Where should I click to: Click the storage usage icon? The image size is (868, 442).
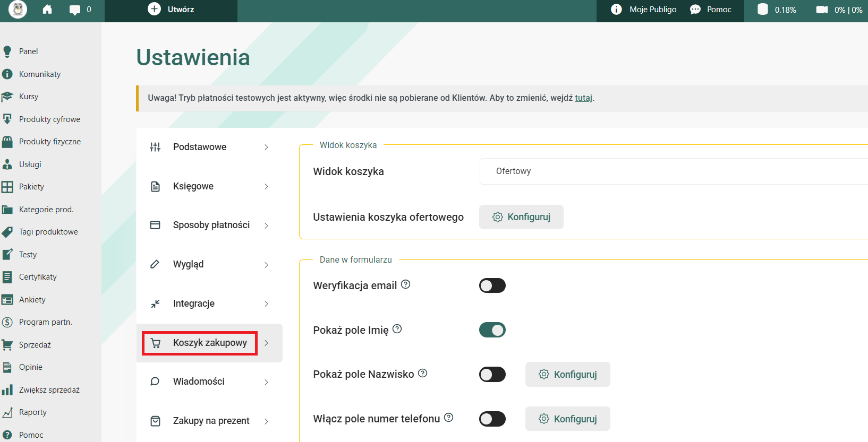[763, 10]
